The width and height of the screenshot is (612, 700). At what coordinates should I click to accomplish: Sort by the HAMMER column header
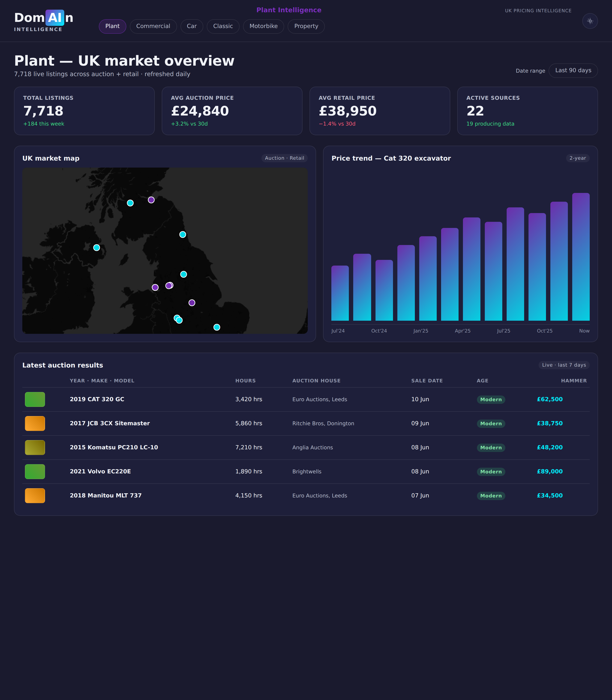(574, 381)
